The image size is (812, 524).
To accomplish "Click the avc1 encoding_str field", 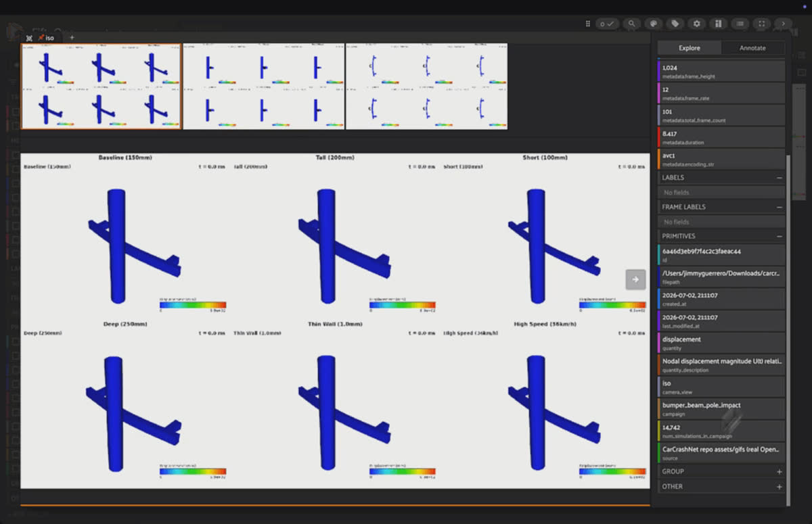I will [x=721, y=159].
